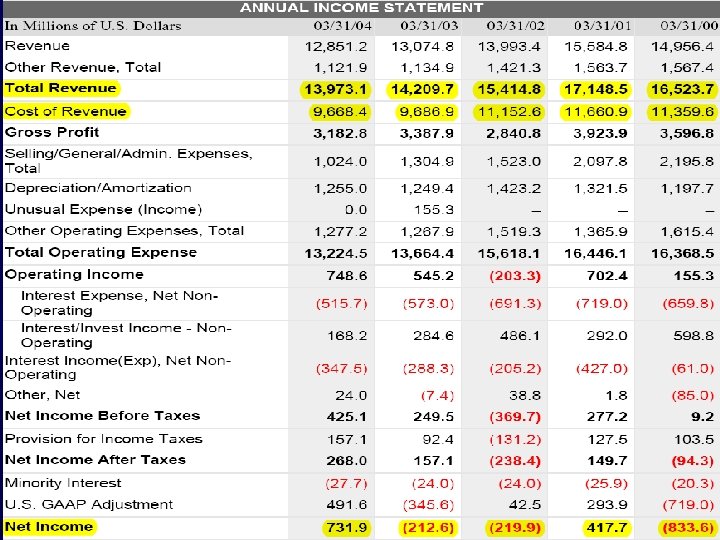
Task: Click Total Operating Expense value 16,446.1
Action: click(596, 253)
